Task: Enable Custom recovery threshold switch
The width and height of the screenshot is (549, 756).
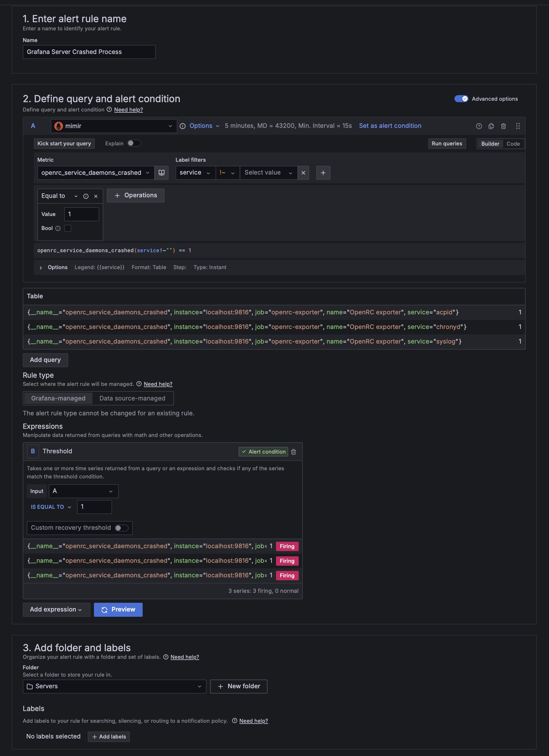Action: pyautogui.click(x=122, y=528)
